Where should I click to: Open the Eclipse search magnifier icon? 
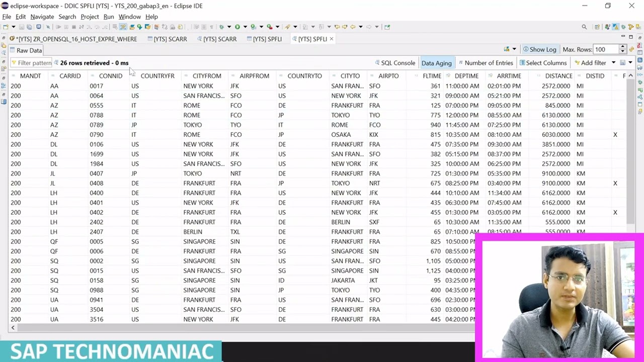click(x=584, y=27)
